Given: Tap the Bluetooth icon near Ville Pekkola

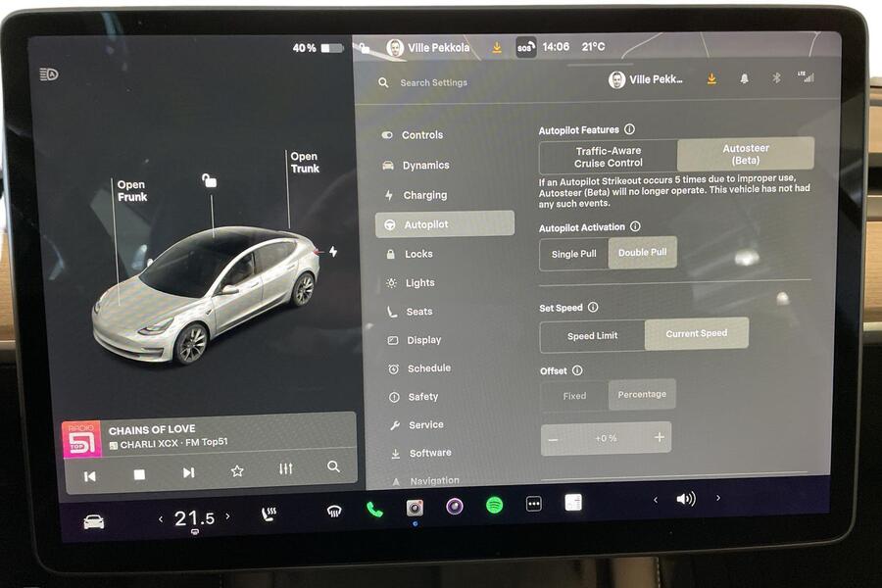Looking at the screenshot, I should click(776, 78).
